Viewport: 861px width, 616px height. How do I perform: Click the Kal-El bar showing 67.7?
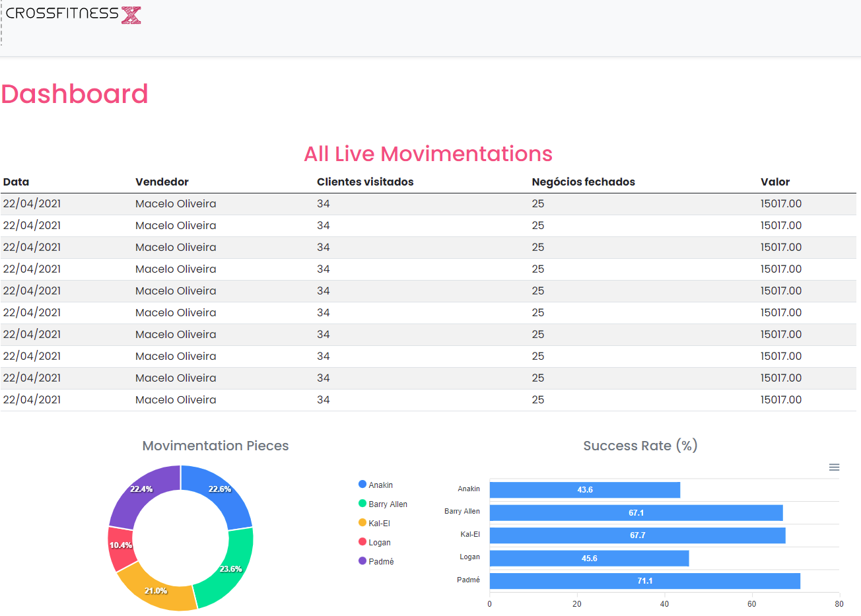tap(638, 535)
